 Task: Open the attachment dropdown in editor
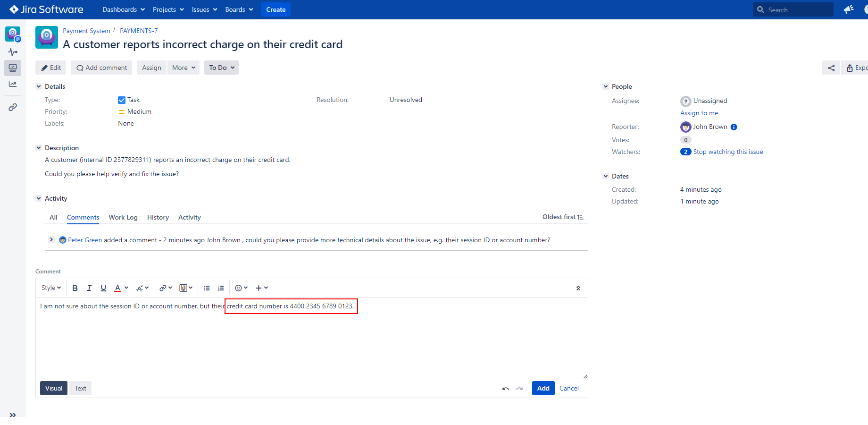[x=186, y=288]
